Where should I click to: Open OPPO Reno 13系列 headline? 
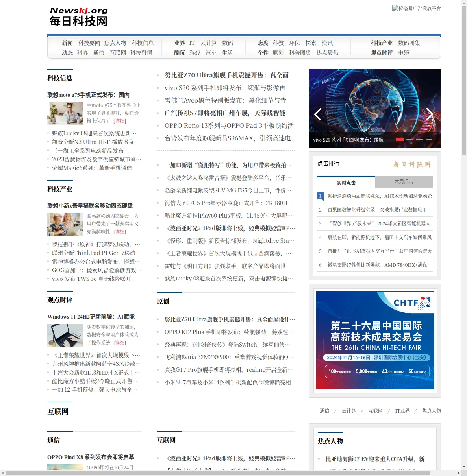tap(229, 125)
